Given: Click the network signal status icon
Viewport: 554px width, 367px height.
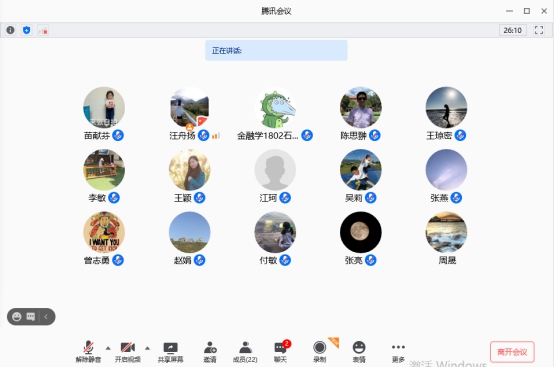Looking at the screenshot, I should click(x=43, y=30).
